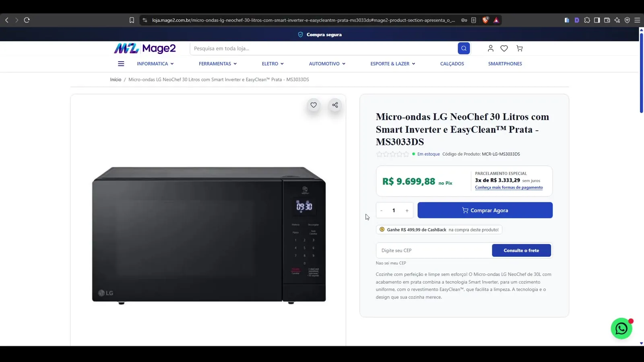The height and width of the screenshot is (362, 644).
Task: Add the microwave to favorites with the heart
Action: point(314,105)
